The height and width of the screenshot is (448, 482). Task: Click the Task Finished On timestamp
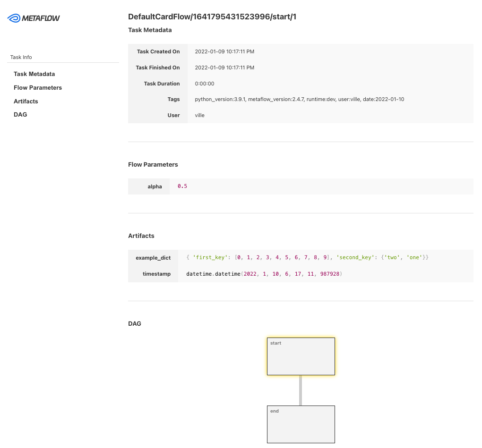[x=224, y=68]
